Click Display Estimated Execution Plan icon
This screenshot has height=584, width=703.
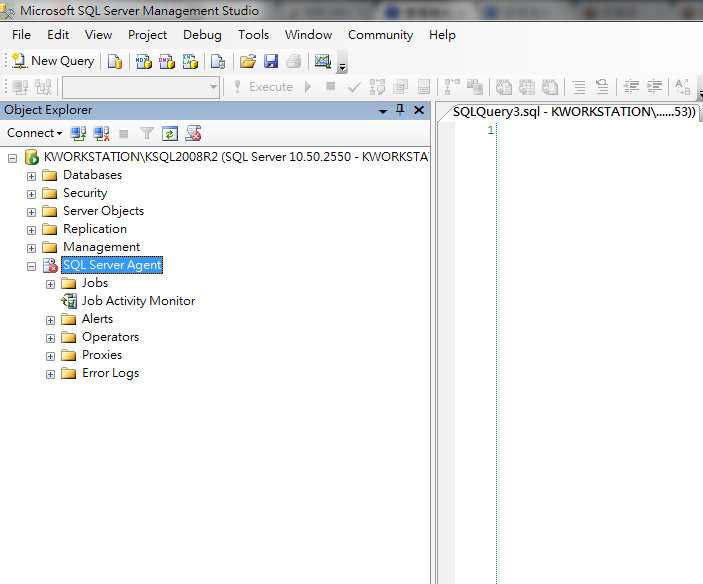coord(377,87)
